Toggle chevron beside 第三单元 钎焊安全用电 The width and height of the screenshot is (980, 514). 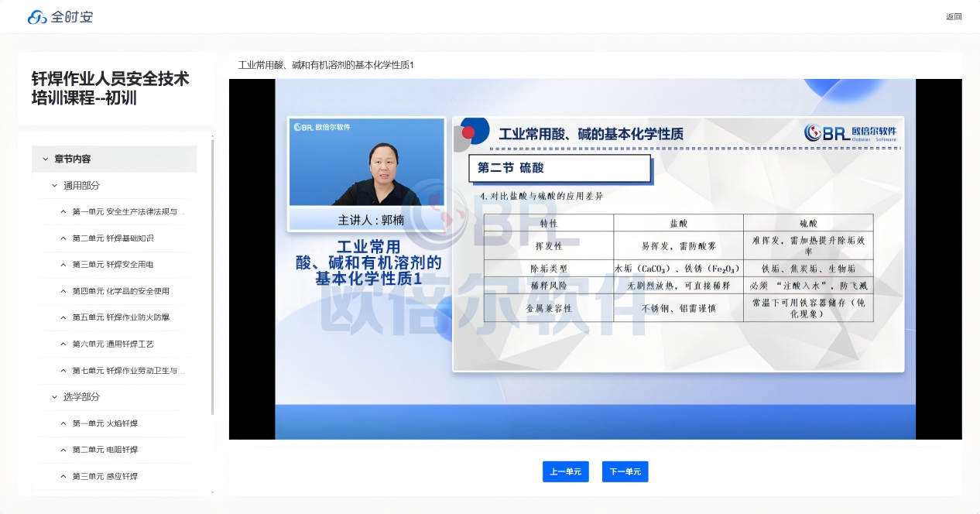coord(63,265)
